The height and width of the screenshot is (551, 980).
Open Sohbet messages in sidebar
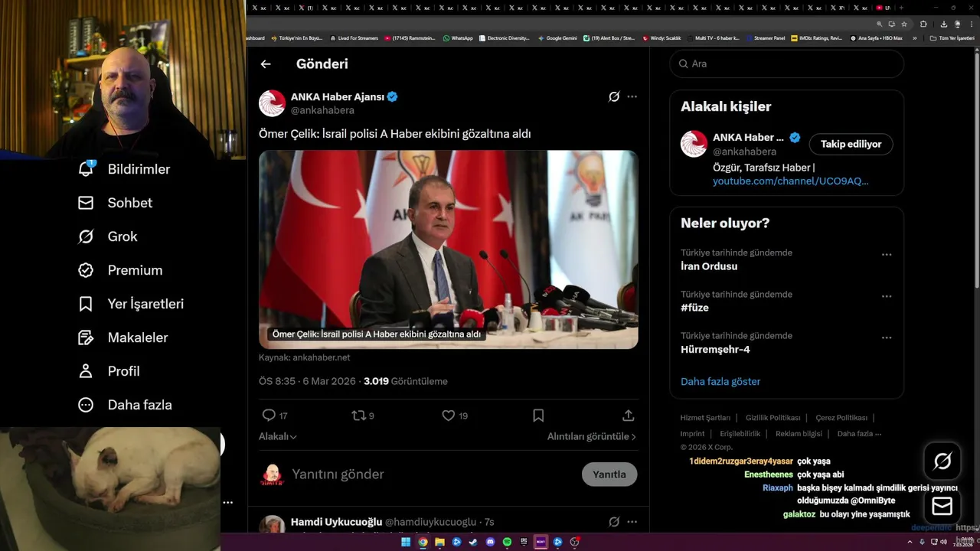coord(115,203)
